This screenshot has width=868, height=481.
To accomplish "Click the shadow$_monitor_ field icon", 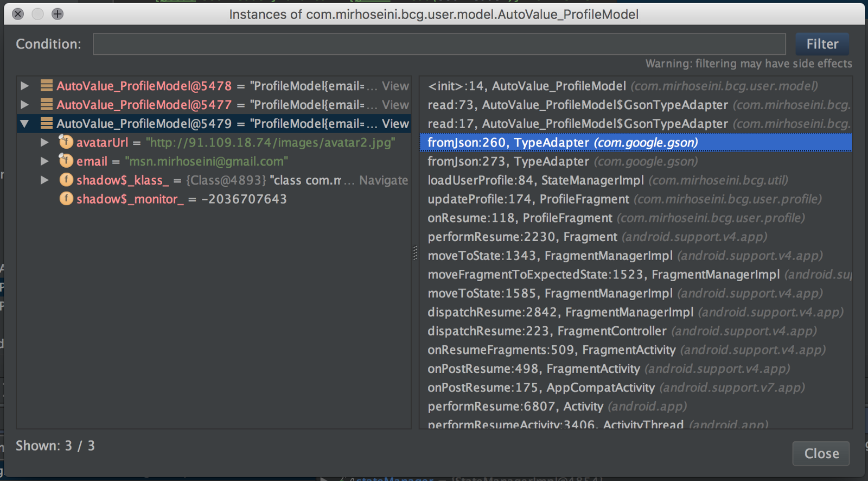I will (66, 199).
